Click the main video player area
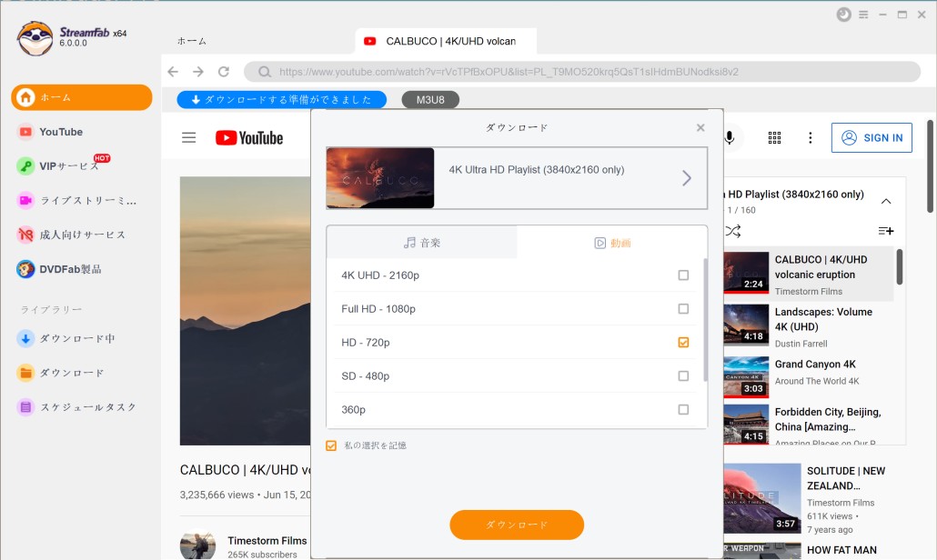The image size is (937, 560). pyautogui.click(x=245, y=310)
